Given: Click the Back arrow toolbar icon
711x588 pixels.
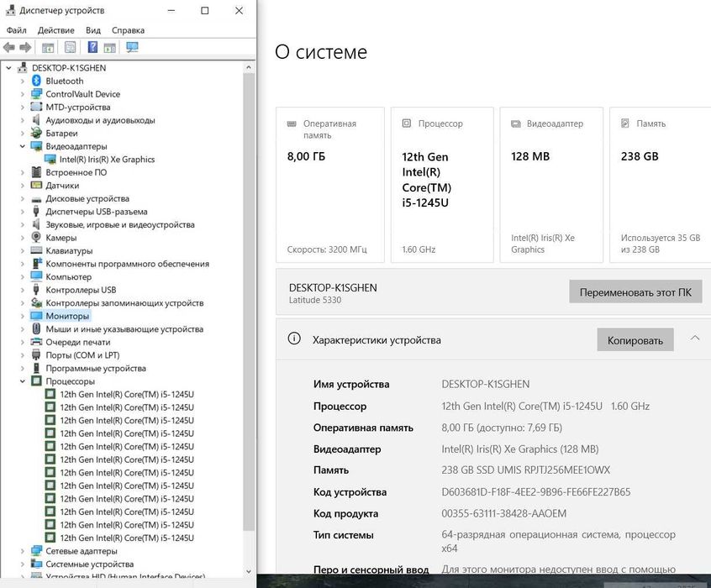Looking at the screenshot, I should pos(8,47).
